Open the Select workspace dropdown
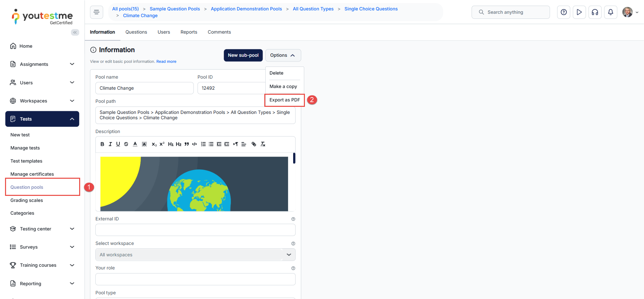The height and width of the screenshot is (299, 644). pyautogui.click(x=195, y=255)
